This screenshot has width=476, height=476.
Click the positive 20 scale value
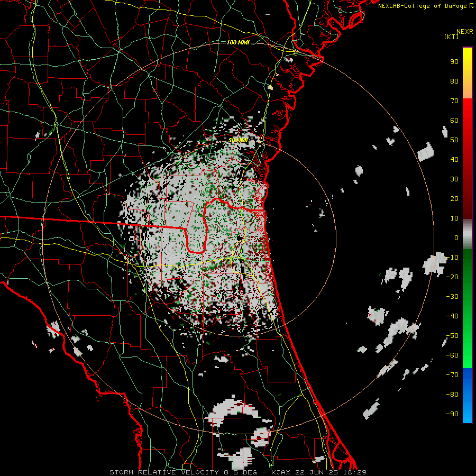[454, 198]
